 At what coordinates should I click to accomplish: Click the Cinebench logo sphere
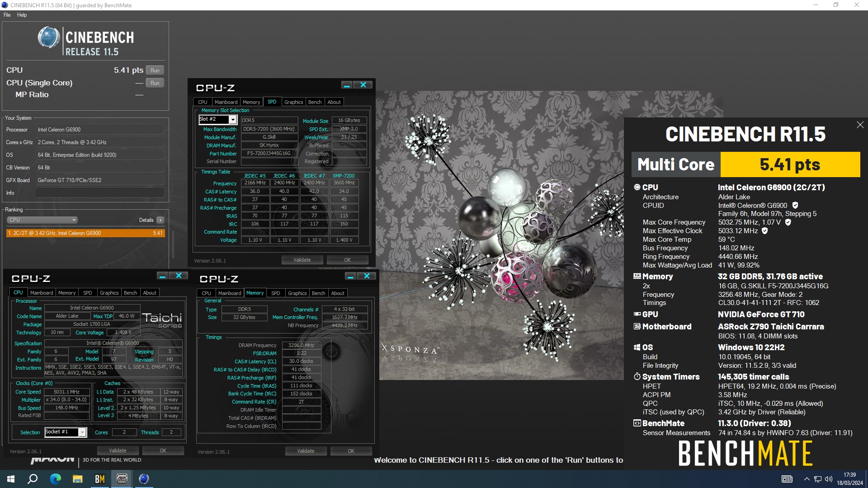[x=49, y=38]
